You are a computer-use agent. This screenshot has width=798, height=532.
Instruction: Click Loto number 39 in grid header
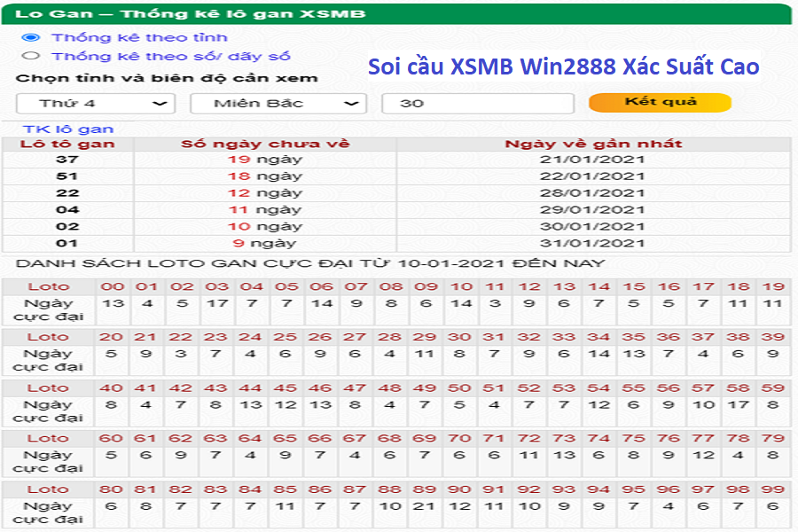click(x=773, y=337)
